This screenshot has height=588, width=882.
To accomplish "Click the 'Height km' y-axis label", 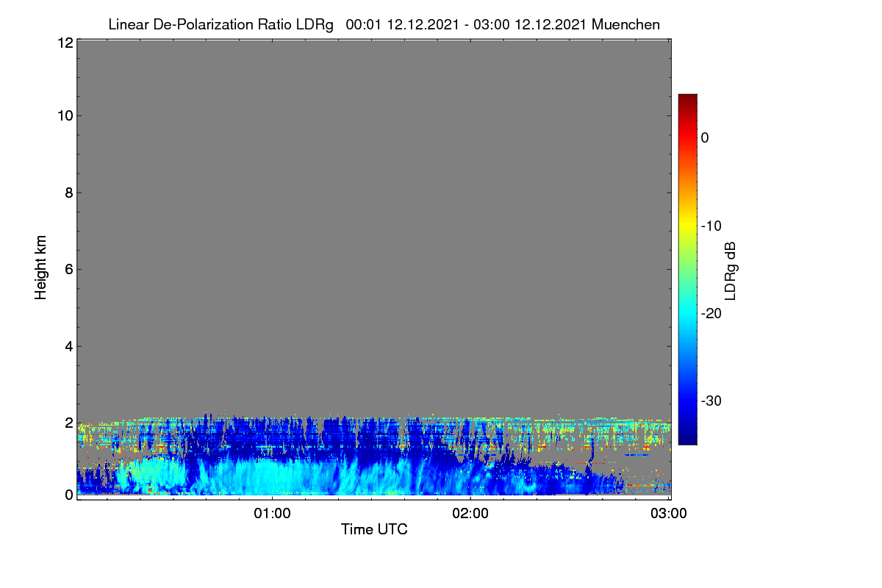I will coord(41,268).
